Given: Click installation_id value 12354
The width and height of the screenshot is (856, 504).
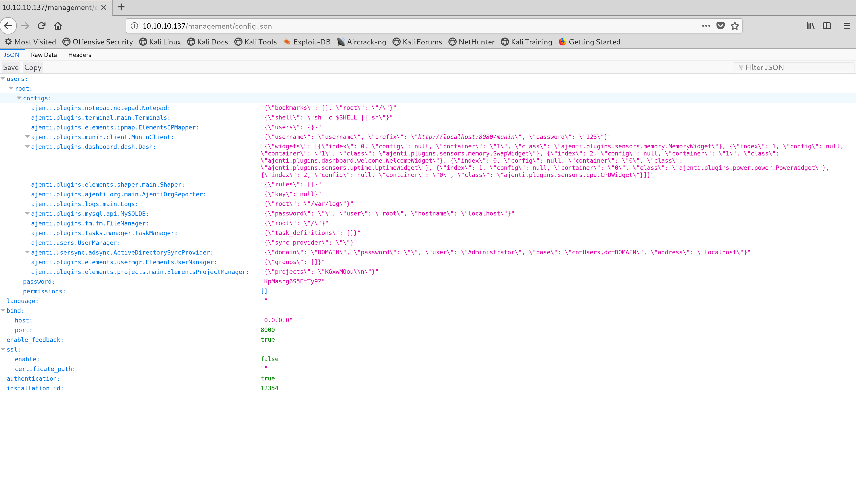Looking at the screenshot, I should 270,388.
